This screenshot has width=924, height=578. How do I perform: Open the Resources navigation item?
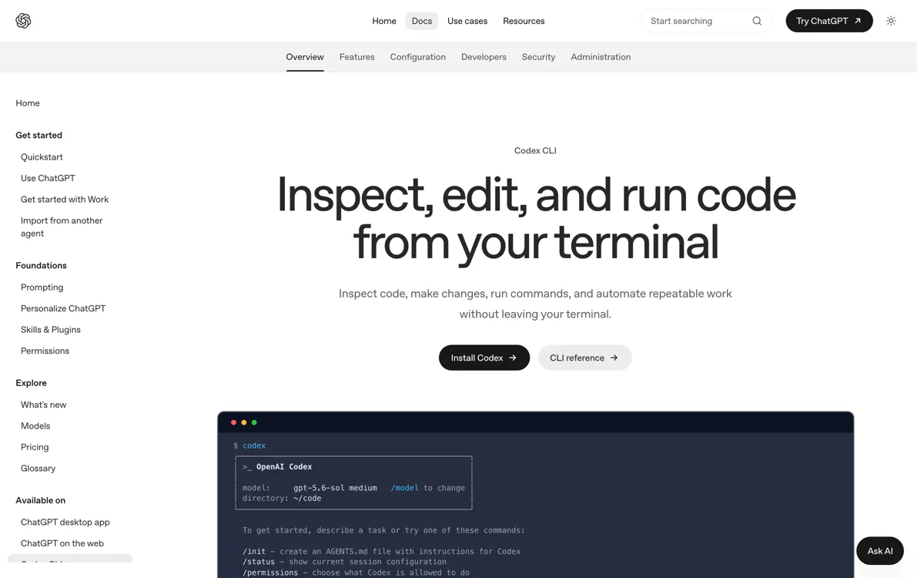[x=524, y=21]
